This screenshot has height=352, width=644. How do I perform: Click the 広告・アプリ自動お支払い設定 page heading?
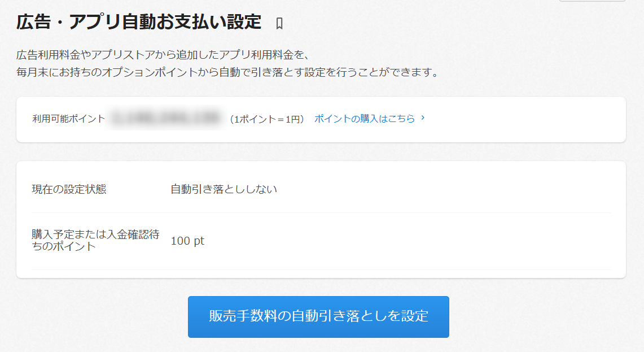tap(139, 22)
